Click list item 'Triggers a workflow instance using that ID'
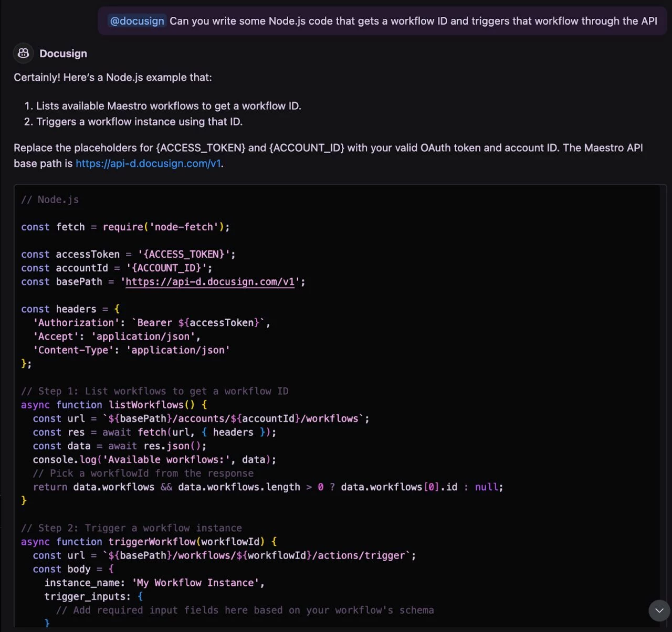 [139, 122]
